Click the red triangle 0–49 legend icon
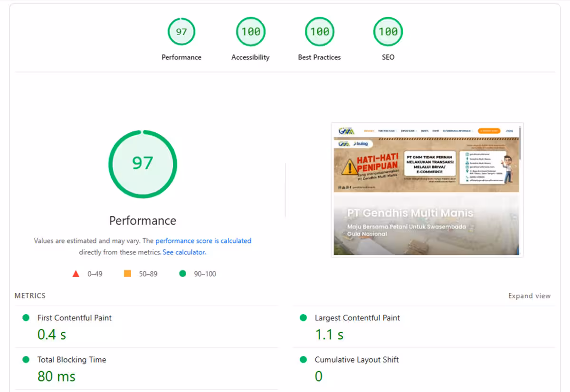Screen dimensions: 570x392 pyautogui.click(x=76, y=274)
